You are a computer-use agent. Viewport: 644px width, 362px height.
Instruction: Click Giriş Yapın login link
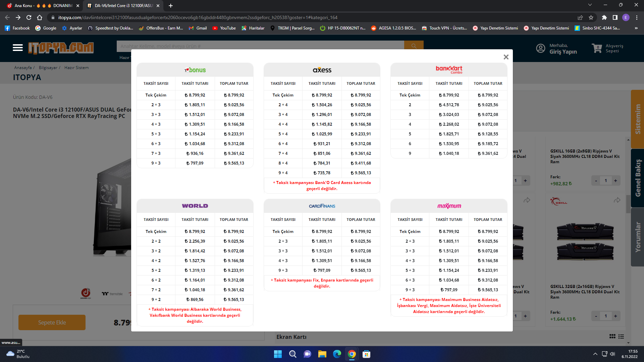pyautogui.click(x=563, y=52)
